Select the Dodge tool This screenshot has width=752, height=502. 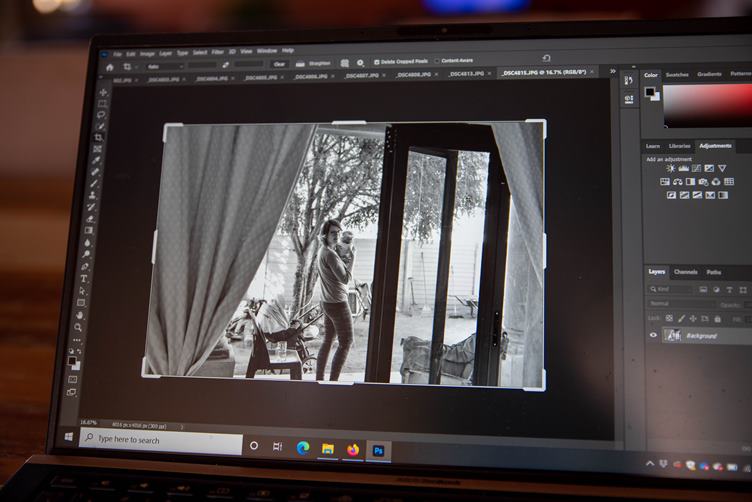[86, 254]
